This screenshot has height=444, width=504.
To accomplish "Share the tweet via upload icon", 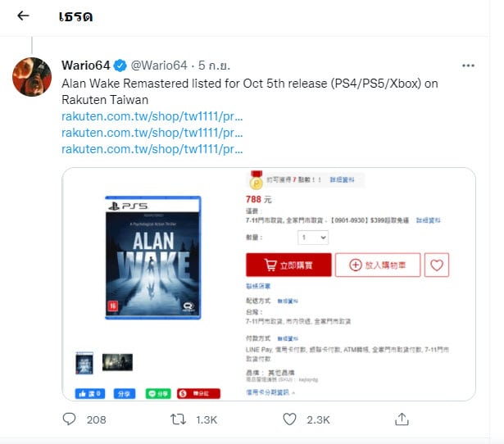I will pos(402,419).
